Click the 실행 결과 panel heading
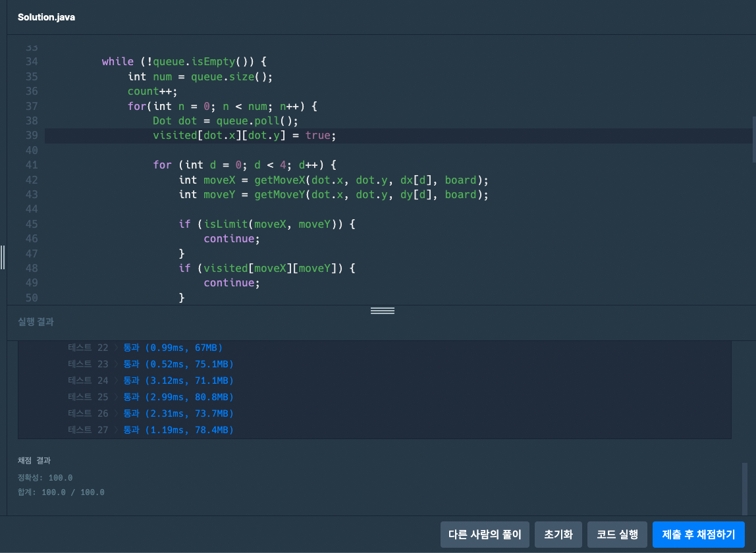 (x=36, y=321)
